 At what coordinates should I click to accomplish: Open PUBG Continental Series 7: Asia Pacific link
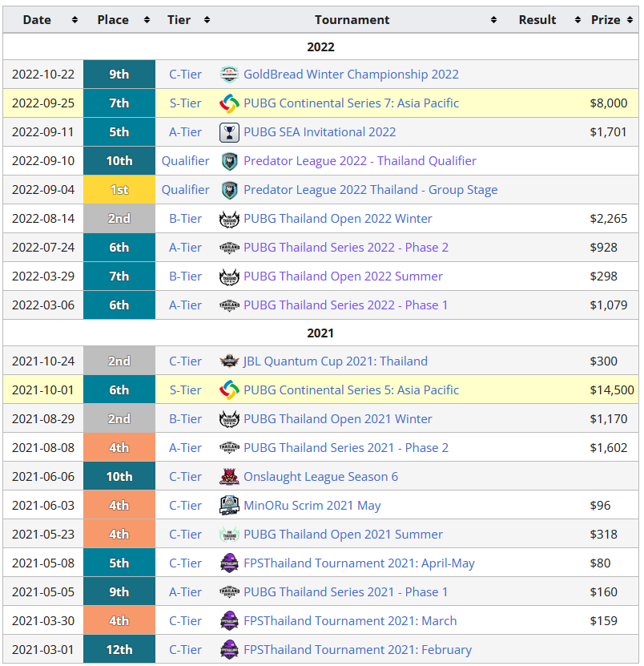click(351, 103)
